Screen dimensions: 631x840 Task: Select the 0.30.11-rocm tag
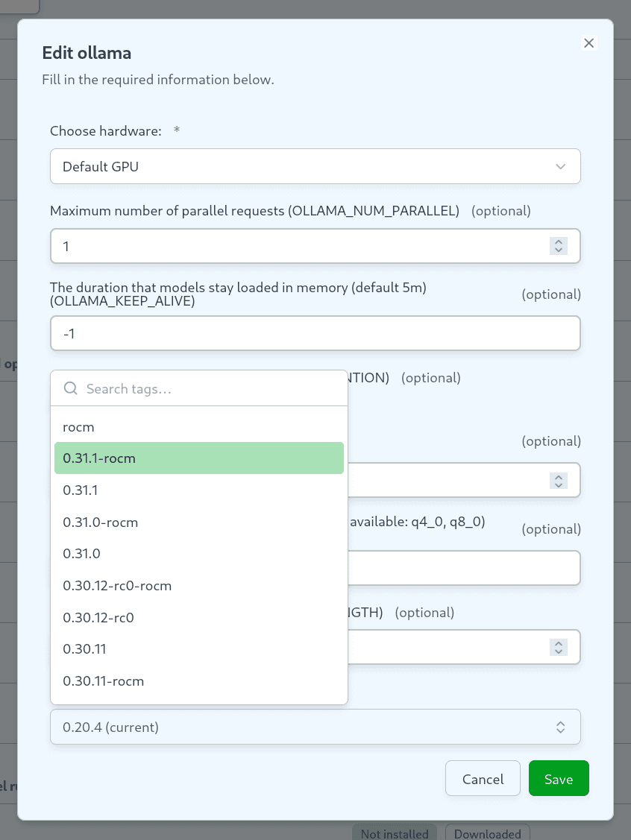click(x=199, y=681)
